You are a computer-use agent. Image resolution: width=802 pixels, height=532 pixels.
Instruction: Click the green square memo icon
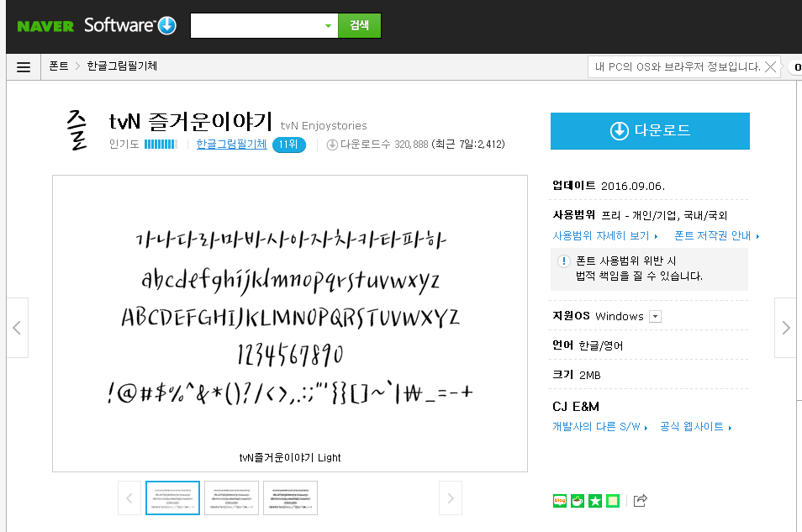point(613,501)
